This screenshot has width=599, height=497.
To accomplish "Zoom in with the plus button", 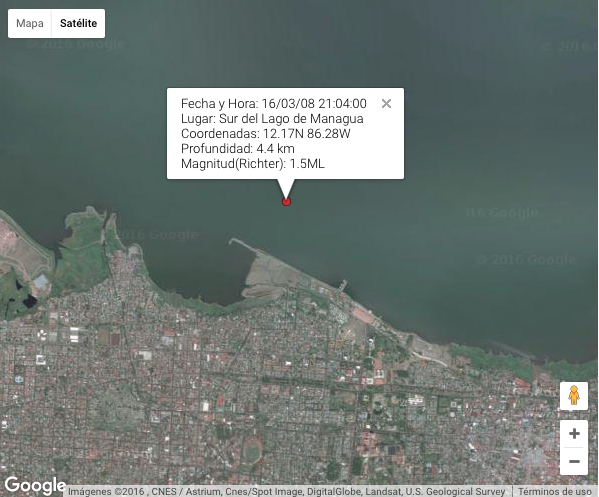I will pyautogui.click(x=574, y=434).
